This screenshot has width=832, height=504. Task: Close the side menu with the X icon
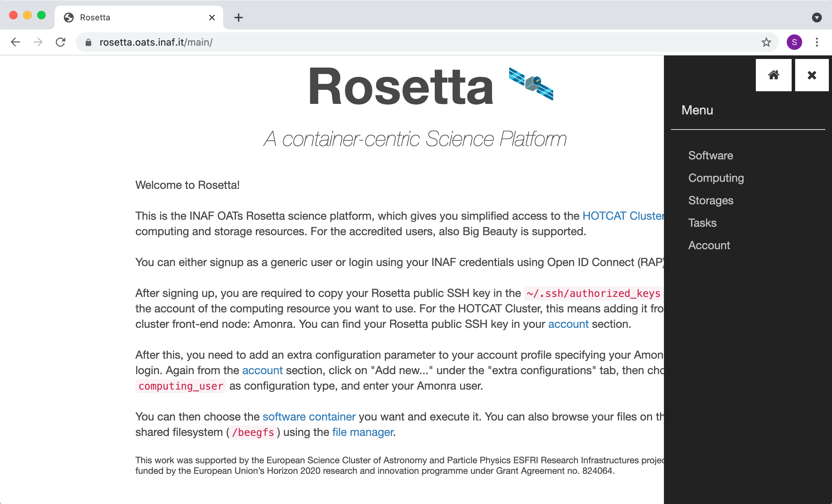point(812,75)
